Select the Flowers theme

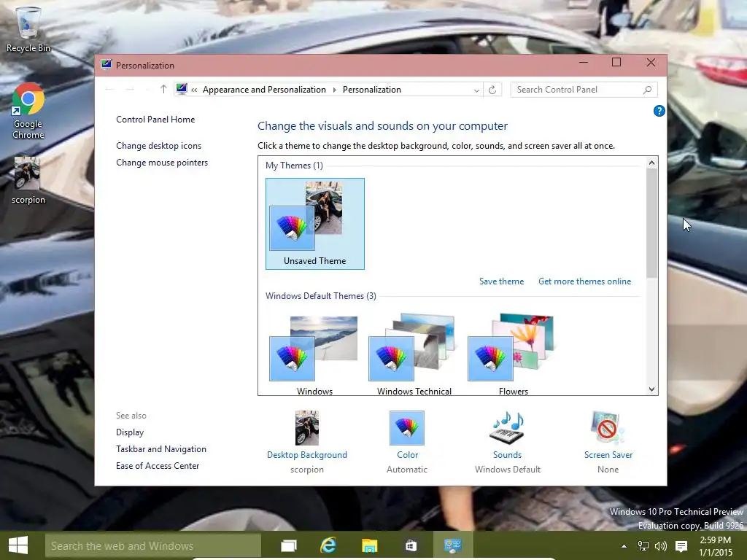513,355
